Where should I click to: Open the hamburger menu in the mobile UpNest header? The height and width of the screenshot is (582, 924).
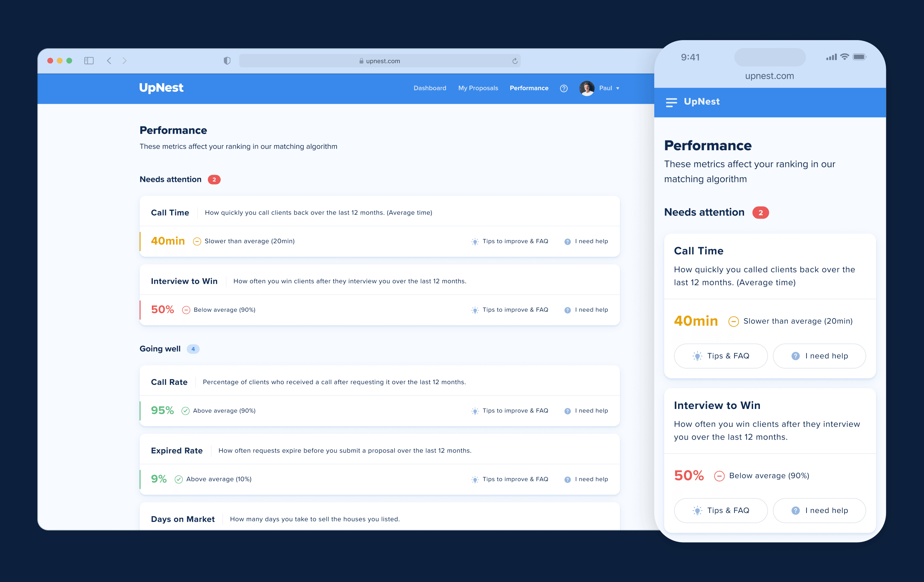[672, 102]
